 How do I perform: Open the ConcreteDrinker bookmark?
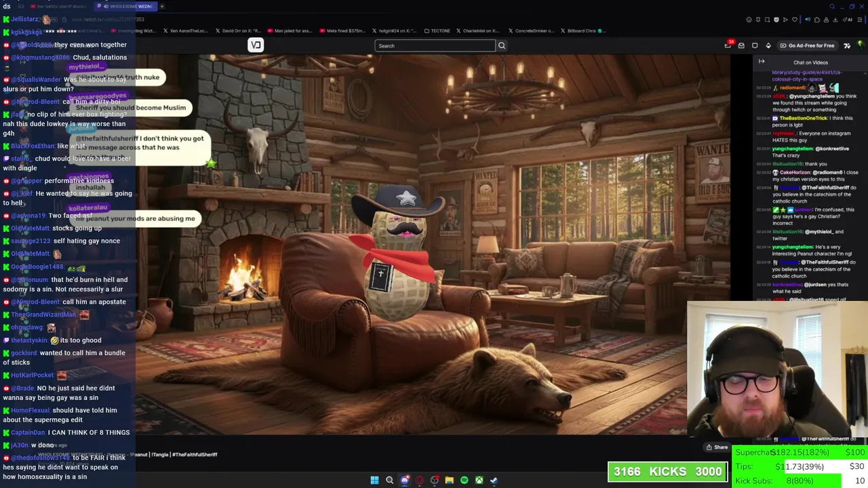coord(530,30)
